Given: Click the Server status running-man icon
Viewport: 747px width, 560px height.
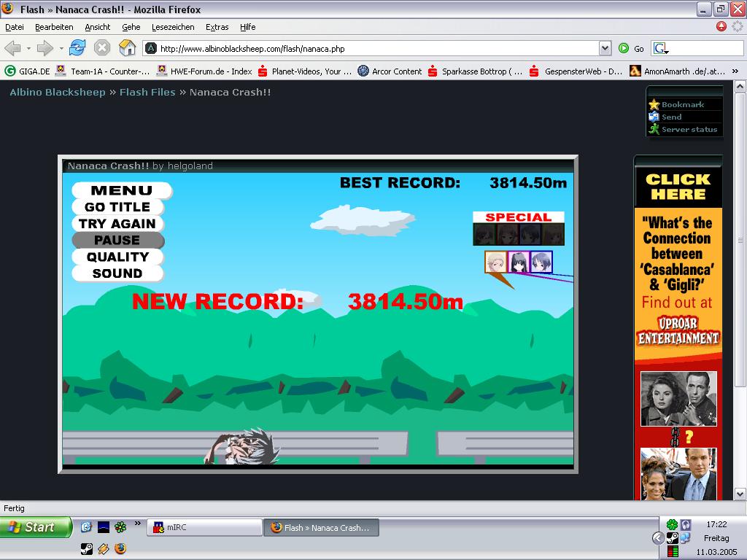Looking at the screenshot, I should [654, 129].
